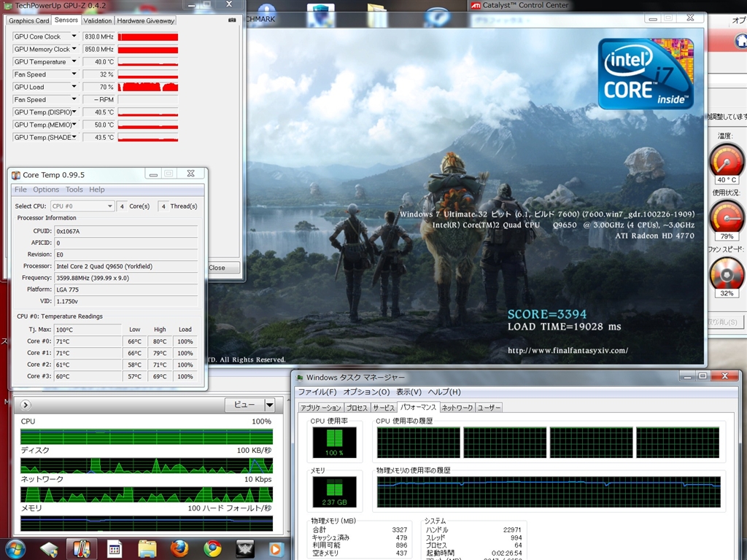This screenshot has width=747, height=560.
Task: Launch Firefox from the taskbar
Action: 179,548
